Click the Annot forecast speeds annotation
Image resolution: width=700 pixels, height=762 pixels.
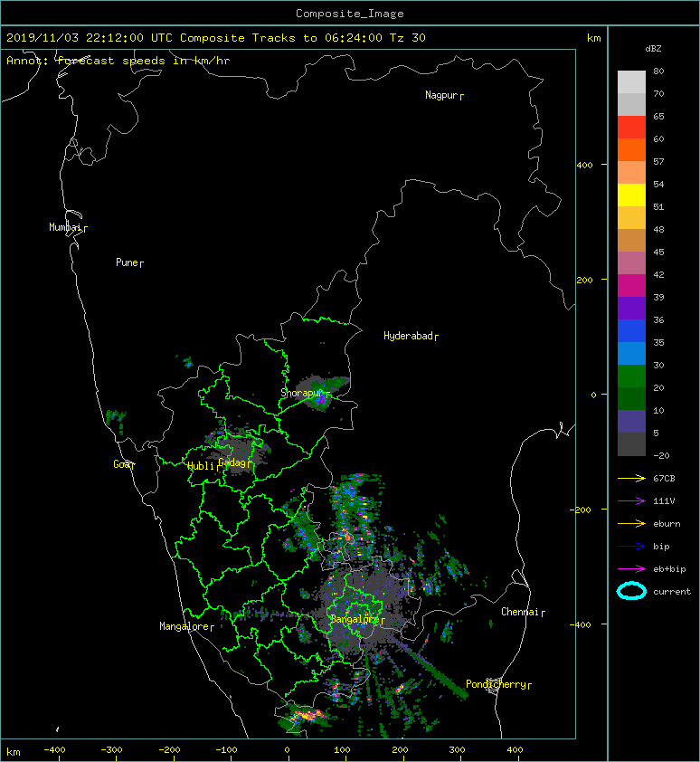(118, 61)
